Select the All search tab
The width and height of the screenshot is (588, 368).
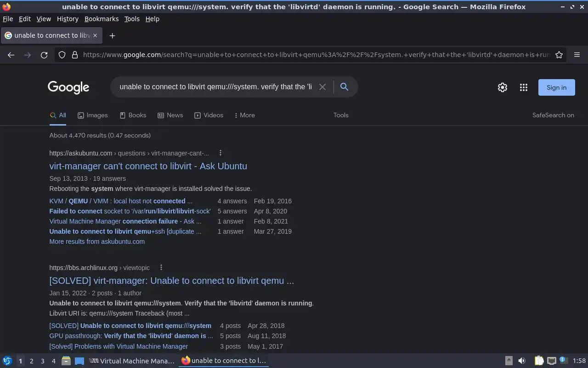[x=58, y=115]
